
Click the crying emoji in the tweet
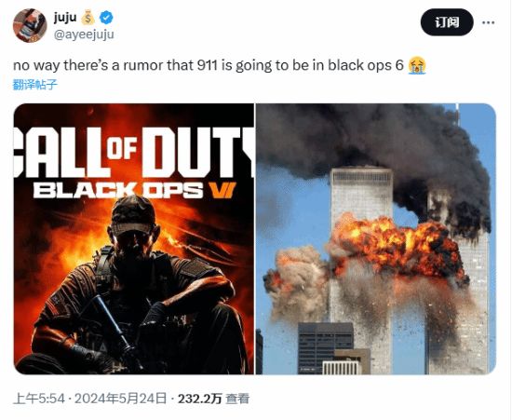point(417,65)
